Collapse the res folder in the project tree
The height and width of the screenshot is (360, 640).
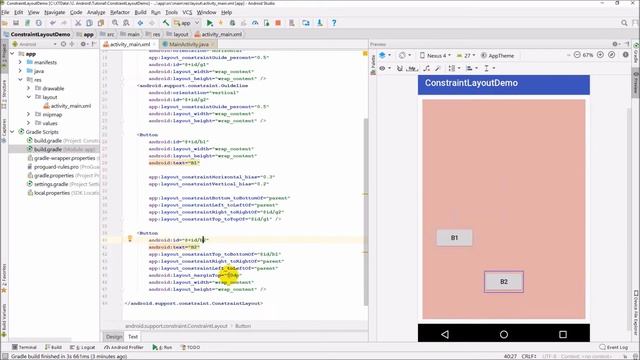tap(20, 80)
